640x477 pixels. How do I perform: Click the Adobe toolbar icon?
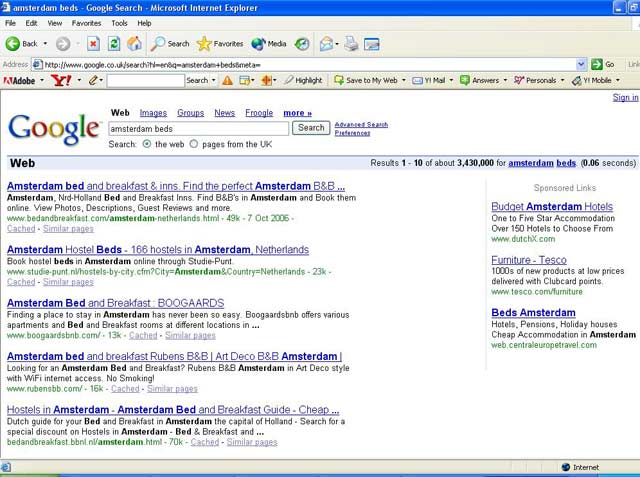pos(20,80)
